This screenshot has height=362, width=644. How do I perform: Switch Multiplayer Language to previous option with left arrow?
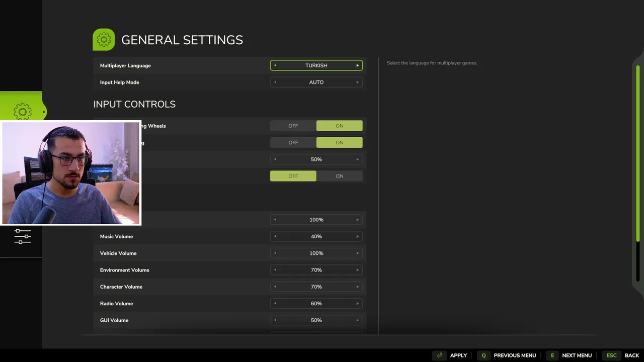(x=275, y=65)
